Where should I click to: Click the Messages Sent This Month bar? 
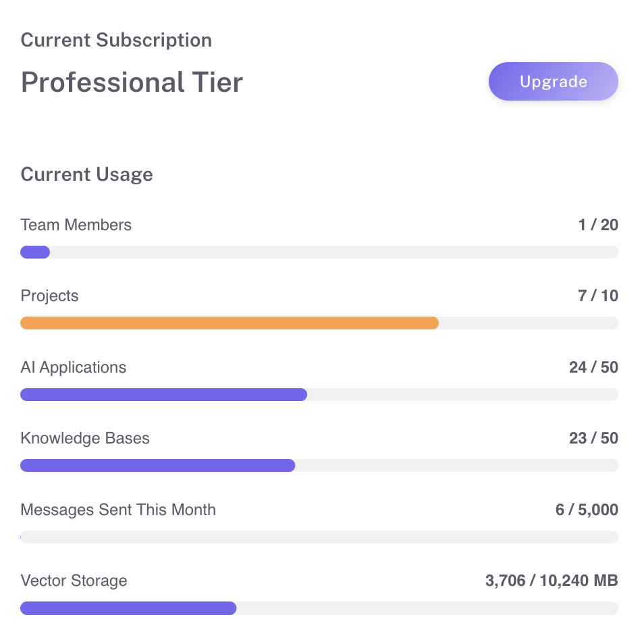pos(319,537)
